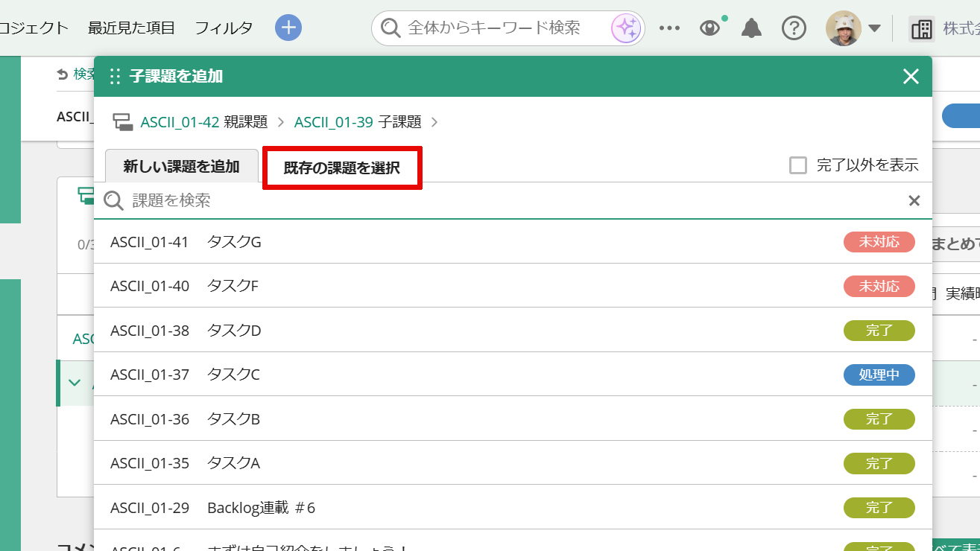Click 完了 status badge of Backlog連載 #6
This screenshot has height=551, width=980.
tap(879, 508)
